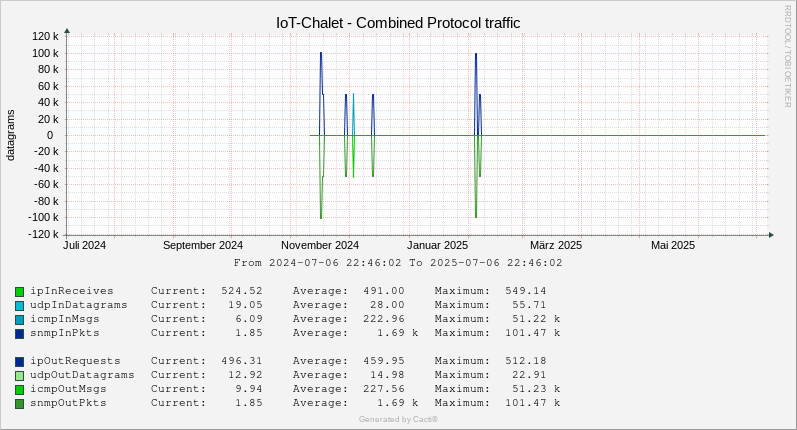Viewport: 797px width, 430px height.
Task: Click the icmpInMsgs teal legend swatch
Action: pyautogui.click(x=19, y=320)
